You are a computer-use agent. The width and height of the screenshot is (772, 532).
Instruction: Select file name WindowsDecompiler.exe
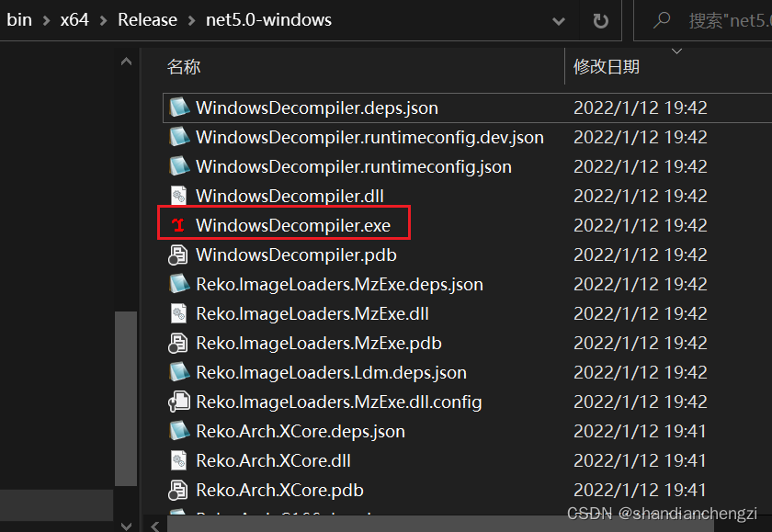coord(293,225)
